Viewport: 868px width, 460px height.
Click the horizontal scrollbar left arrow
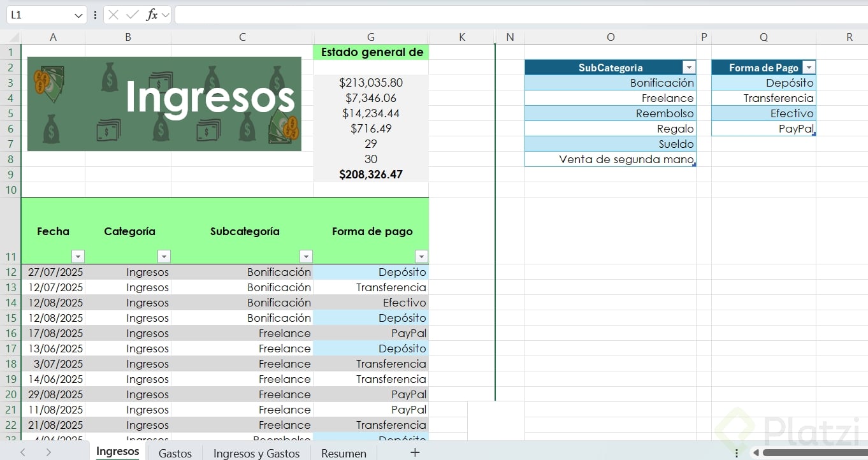(756, 453)
